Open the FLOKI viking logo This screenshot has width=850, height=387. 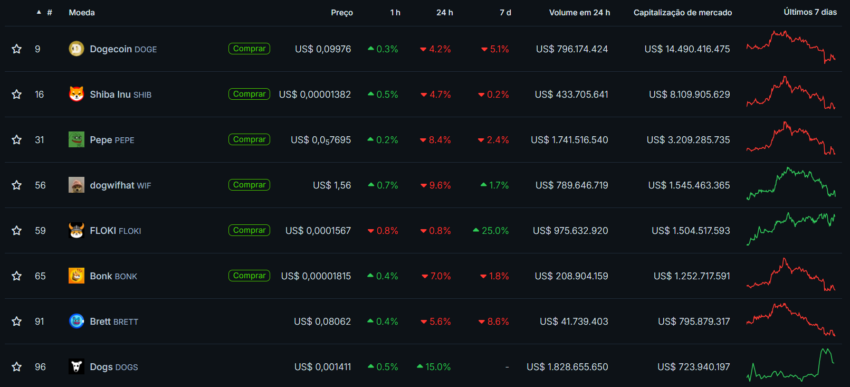point(76,231)
